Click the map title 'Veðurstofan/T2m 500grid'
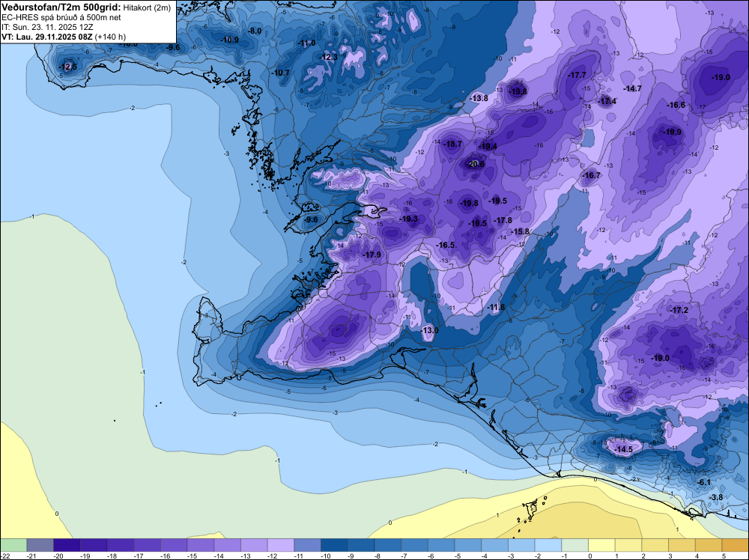This screenshot has height=560, width=749. tap(61, 7)
